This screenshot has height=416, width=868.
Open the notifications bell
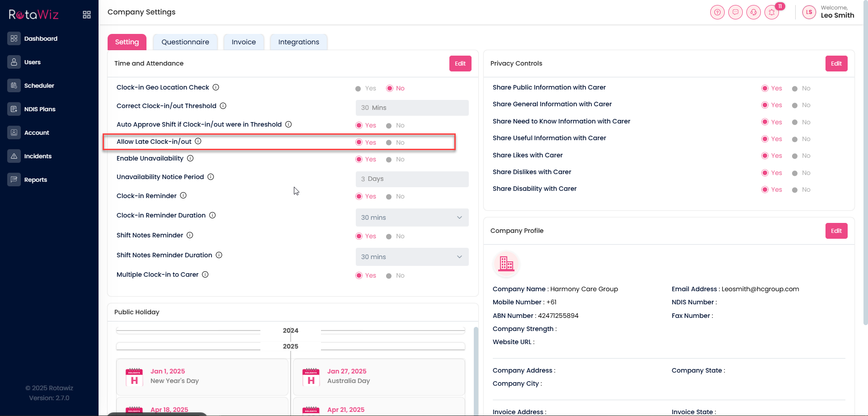click(772, 12)
